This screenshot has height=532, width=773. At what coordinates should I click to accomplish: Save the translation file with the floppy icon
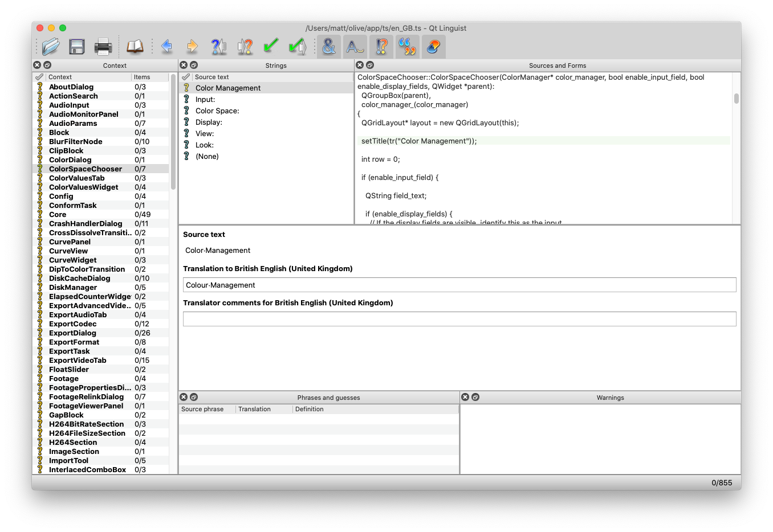click(x=76, y=46)
